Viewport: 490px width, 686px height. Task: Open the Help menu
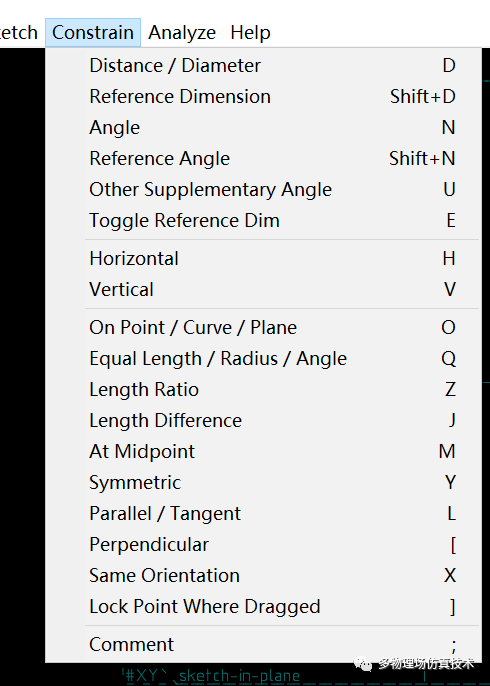click(x=250, y=33)
